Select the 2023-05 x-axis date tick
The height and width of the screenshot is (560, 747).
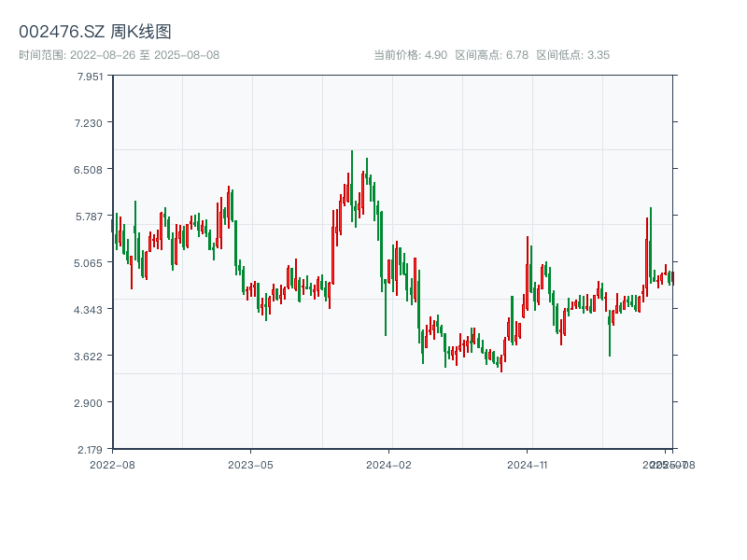coord(250,463)
